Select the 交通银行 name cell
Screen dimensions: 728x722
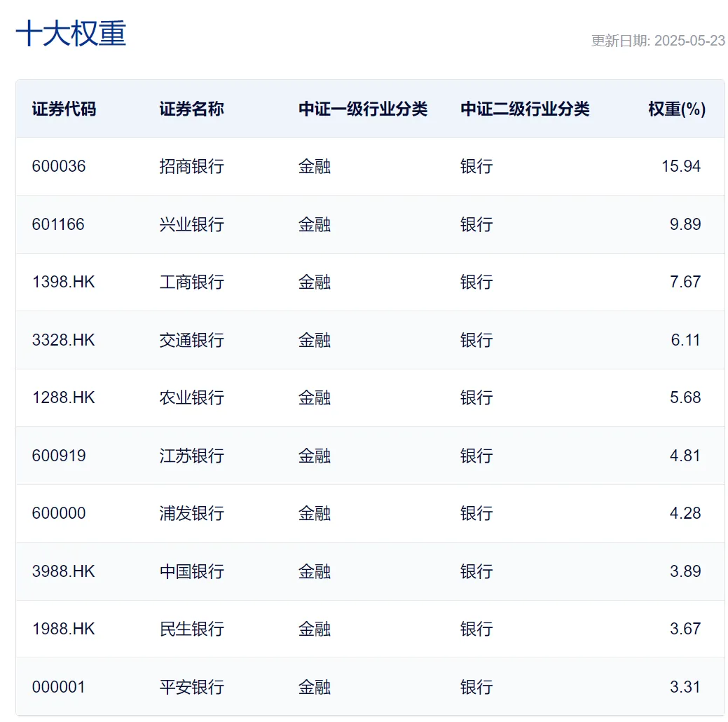pyautogui.click(x=192, y=340)
